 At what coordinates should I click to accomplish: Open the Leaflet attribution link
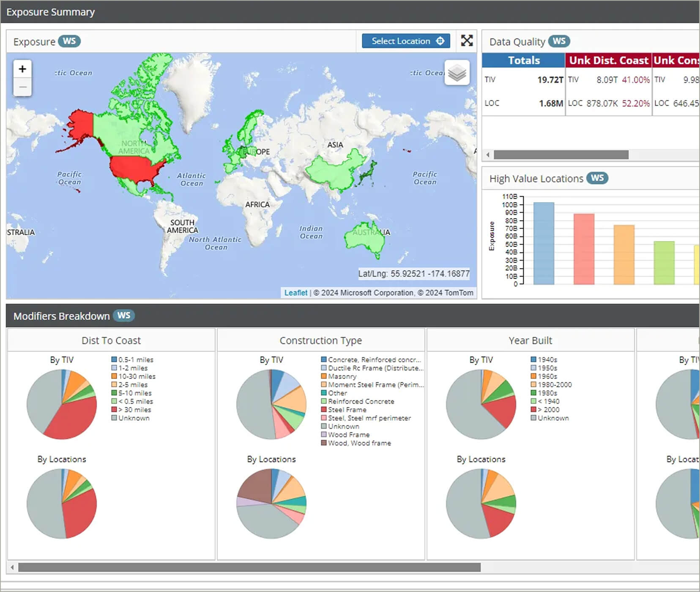point(295,293)
